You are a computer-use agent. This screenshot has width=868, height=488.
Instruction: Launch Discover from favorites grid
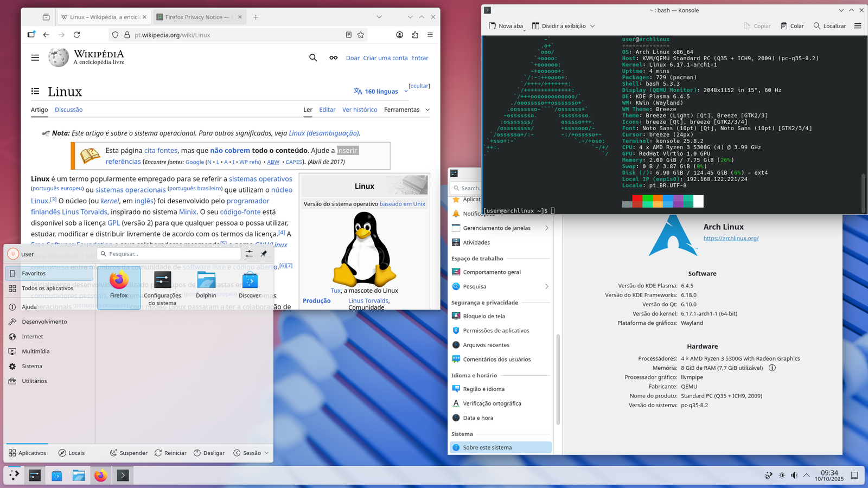250,285
